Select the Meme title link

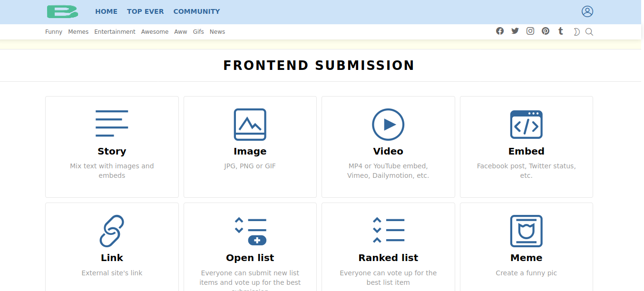(527, 258)
